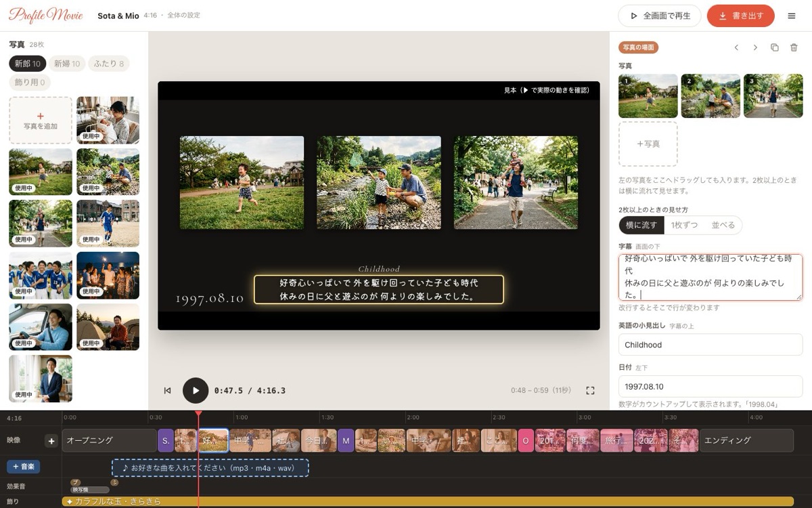
Task: Select the man in suit portrait photo
Action: coord(41,379)
